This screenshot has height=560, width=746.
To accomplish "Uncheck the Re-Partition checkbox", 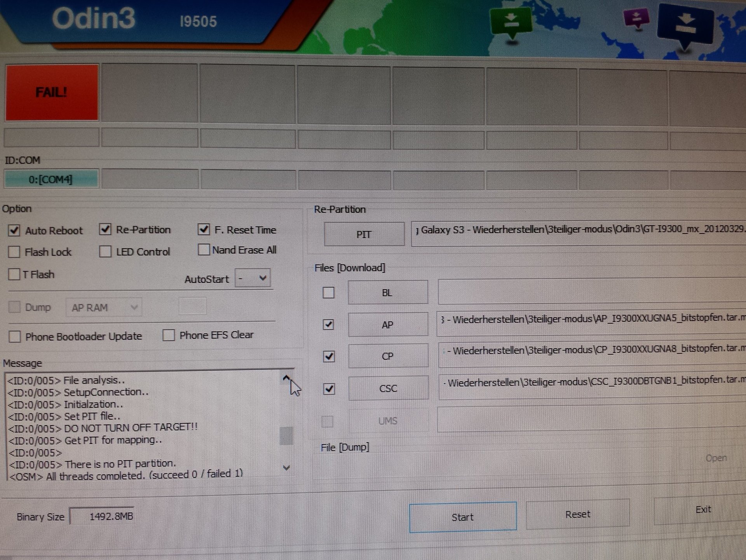I will point(105,229).
